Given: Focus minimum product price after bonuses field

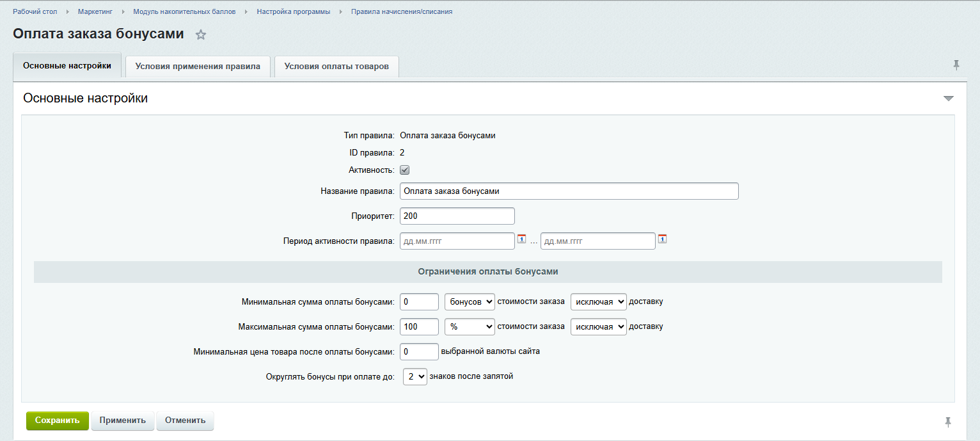Looking at the screenshot, I should click(x=419, y=351).
